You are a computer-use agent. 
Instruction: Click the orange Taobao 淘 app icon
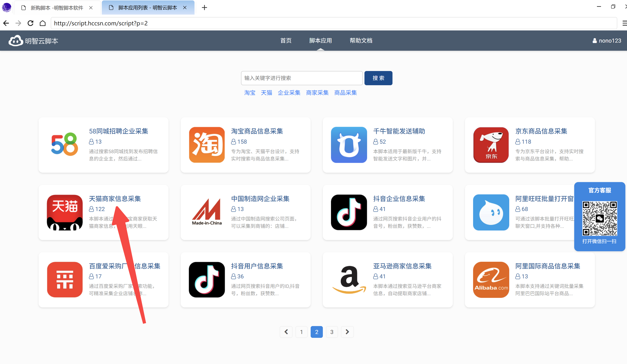207,145
